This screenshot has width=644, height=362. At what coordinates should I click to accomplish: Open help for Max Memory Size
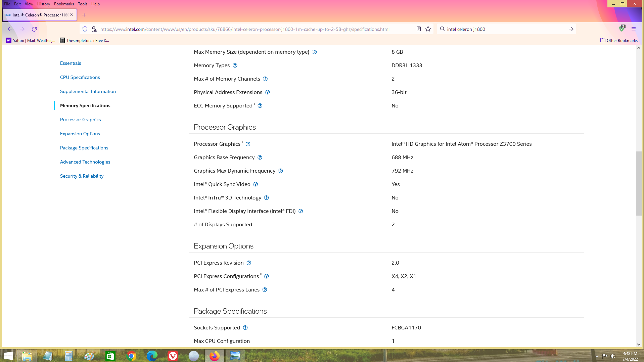[x=314, y=52]
